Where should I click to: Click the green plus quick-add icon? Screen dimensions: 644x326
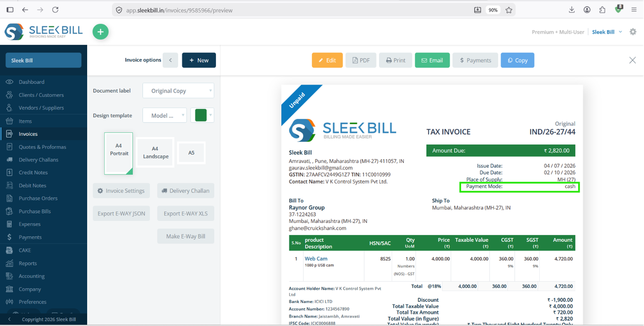click(100, 32)
